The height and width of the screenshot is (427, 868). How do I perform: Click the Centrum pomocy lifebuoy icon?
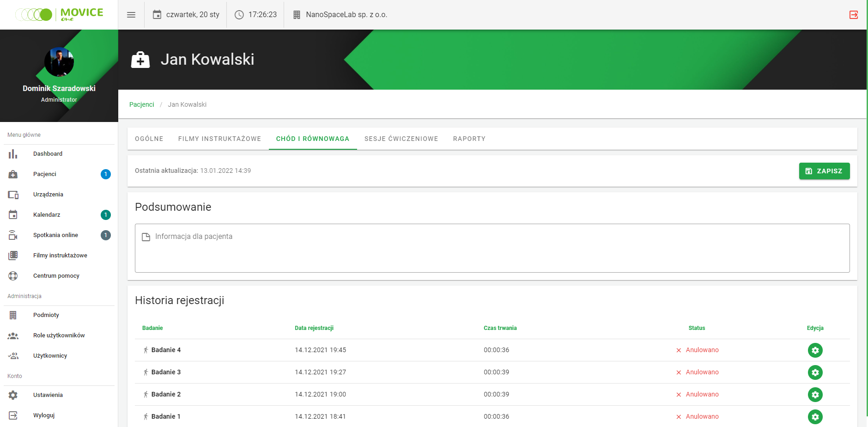13,276
